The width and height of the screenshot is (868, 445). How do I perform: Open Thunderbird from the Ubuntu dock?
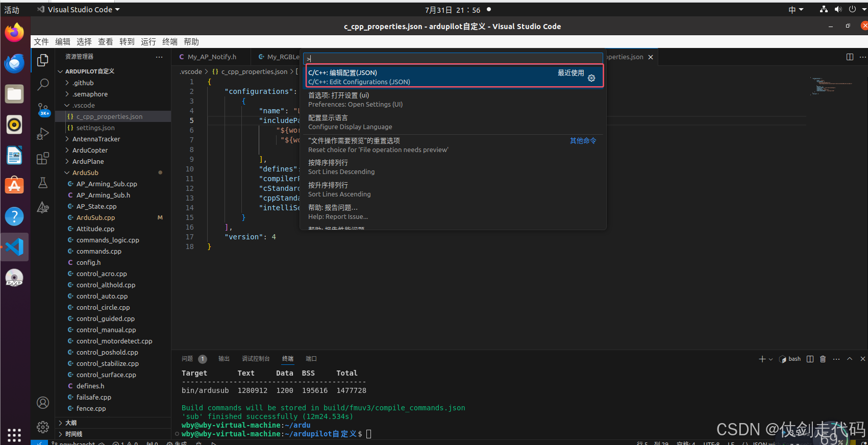point(14,63)
